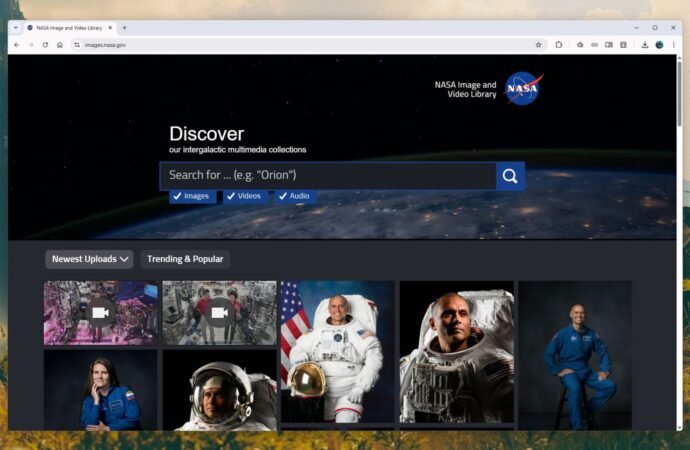Open astronaut with American flag portrait

(x=338, y=352)
